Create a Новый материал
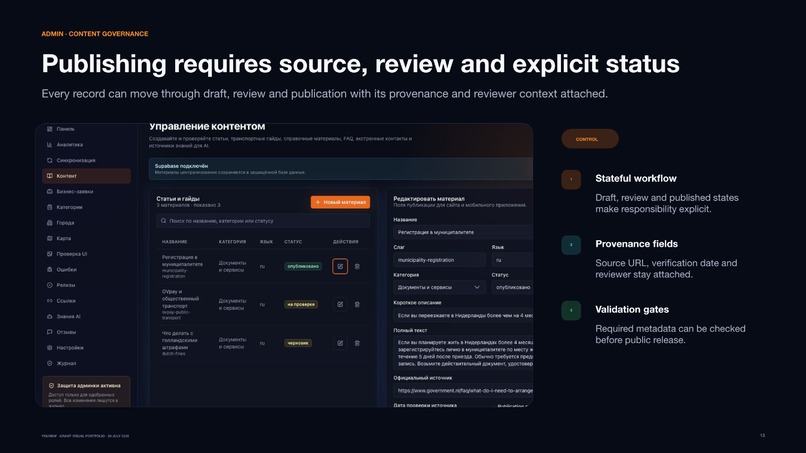The image size is (806, 453). click(340, 202)
